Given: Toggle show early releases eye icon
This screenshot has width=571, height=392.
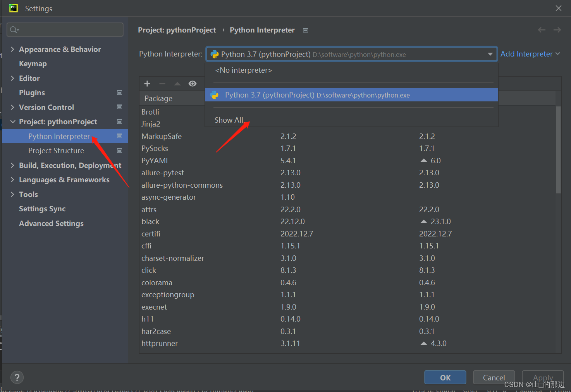Looking at the screenshot, I should point(193,84).
